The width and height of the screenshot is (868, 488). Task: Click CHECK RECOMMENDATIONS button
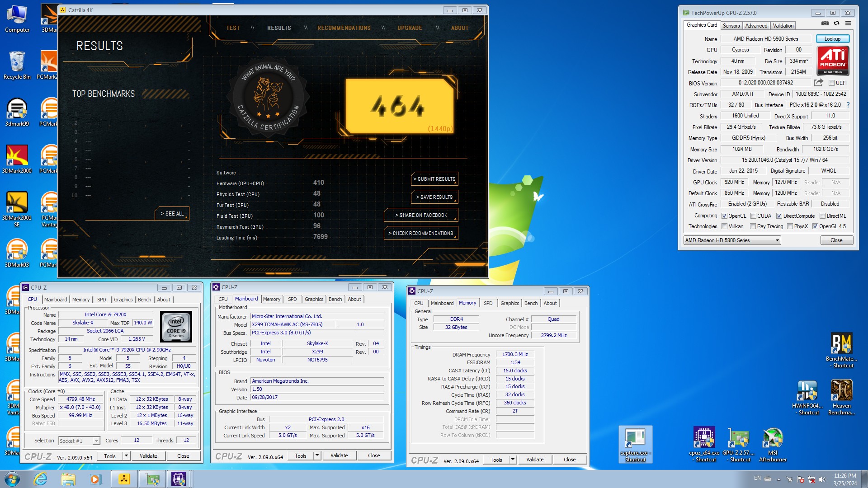[421, 233]
